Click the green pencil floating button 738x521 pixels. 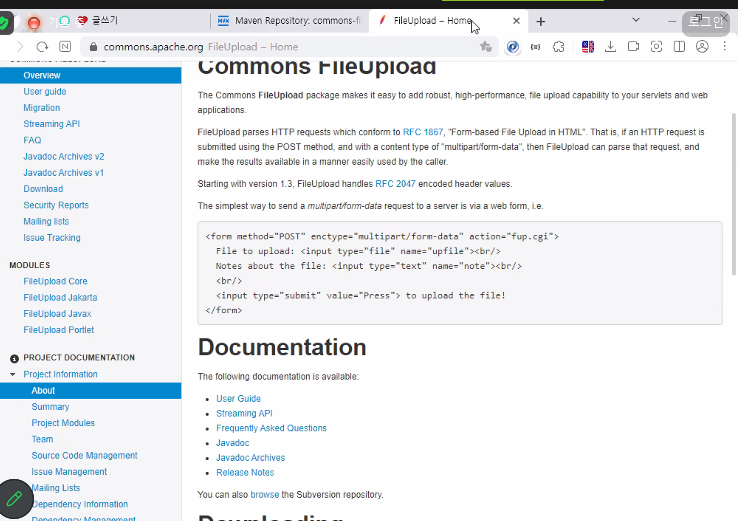pyautogui.click(x=15, y=498)
